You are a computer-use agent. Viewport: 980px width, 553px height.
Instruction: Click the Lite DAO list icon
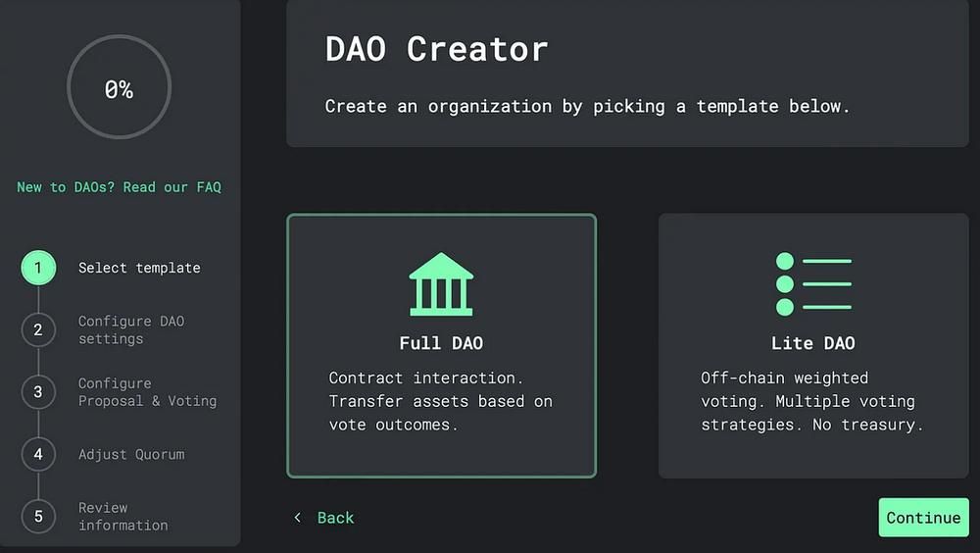tap(813, 284)
